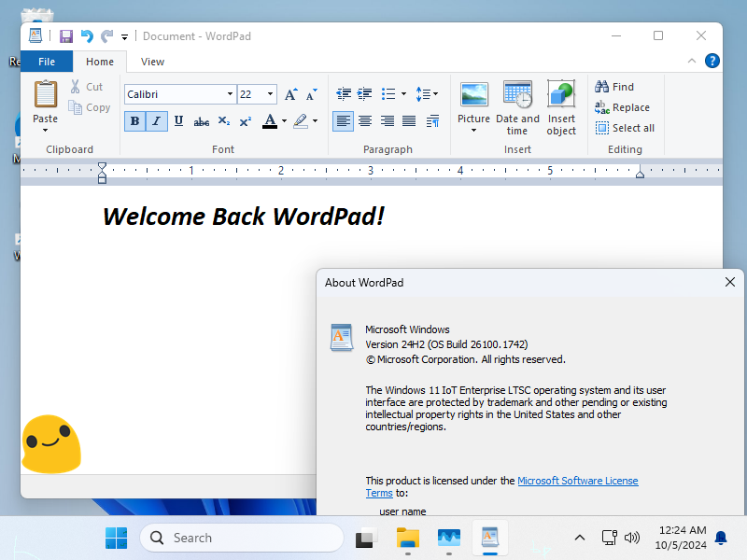Open the Customize Quick Access Toolbar dropdown
747x560 pixels.
point(124,36)
